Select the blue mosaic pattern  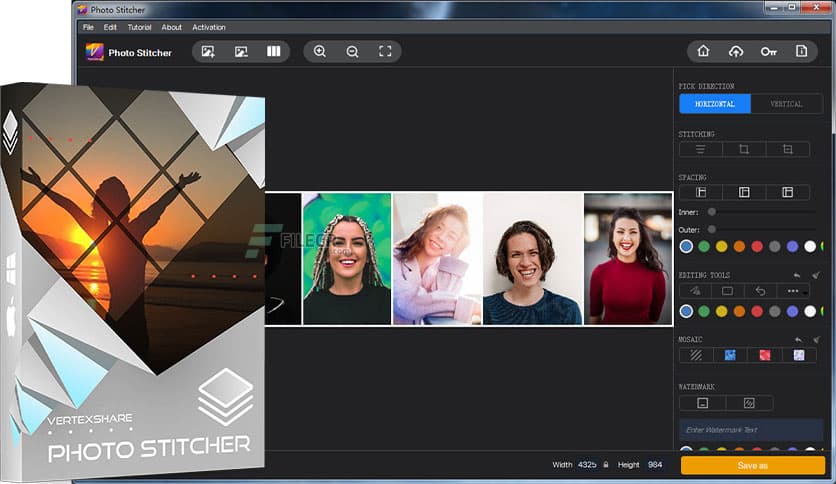click(730, 355)
